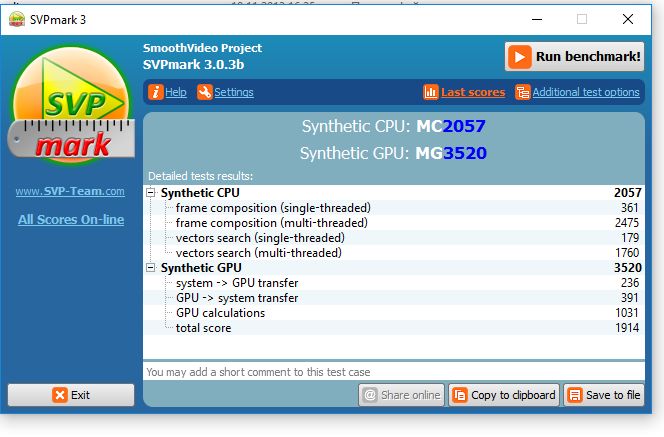Select system -> GPU transfer row
This screenshot has height=437, width=664.
394,283
